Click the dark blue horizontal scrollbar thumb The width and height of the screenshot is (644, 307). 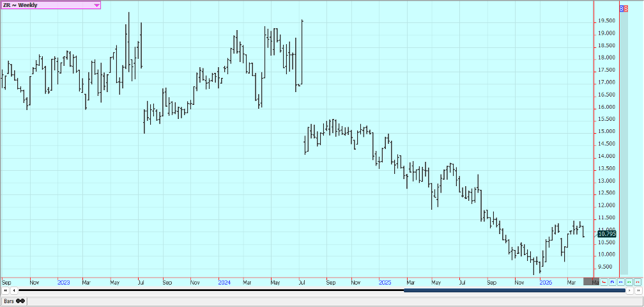click(514, 290)
